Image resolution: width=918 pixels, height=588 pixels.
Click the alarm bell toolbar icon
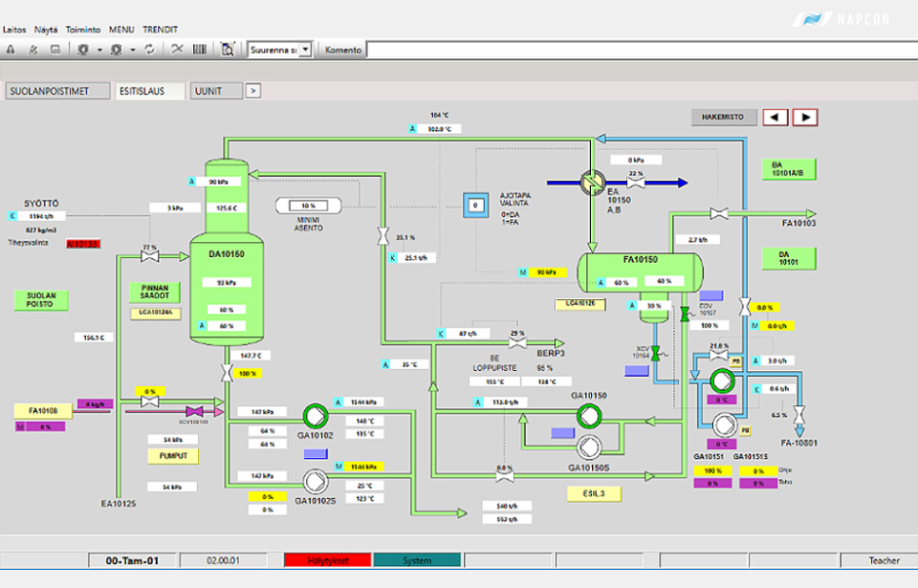click(x=10, y=49)
